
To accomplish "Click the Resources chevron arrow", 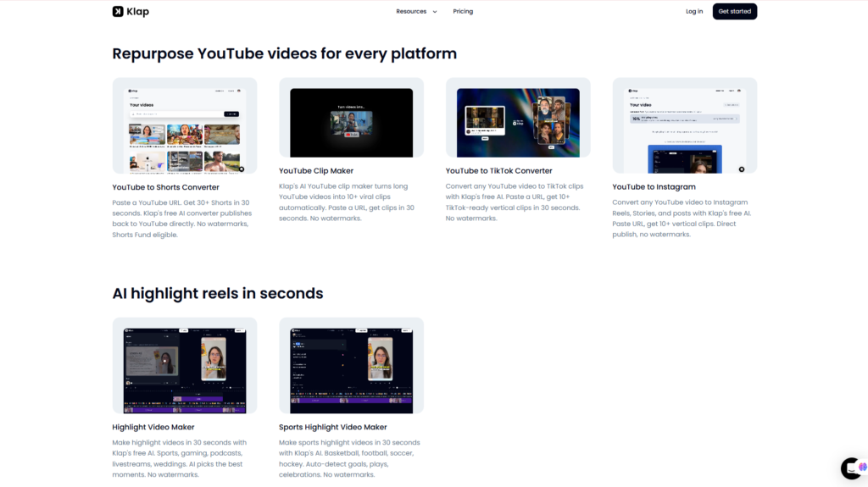I will pyautogui.click(x=435, y=12).
